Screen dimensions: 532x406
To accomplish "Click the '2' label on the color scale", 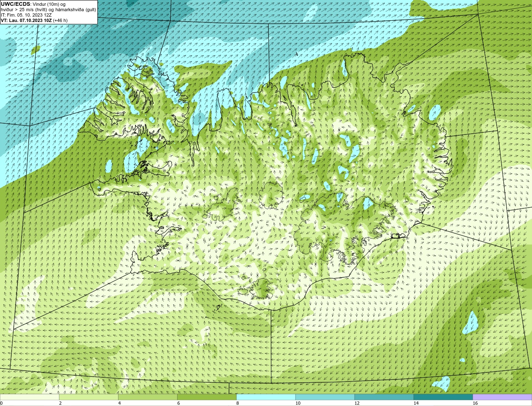I will pos(60,403).
